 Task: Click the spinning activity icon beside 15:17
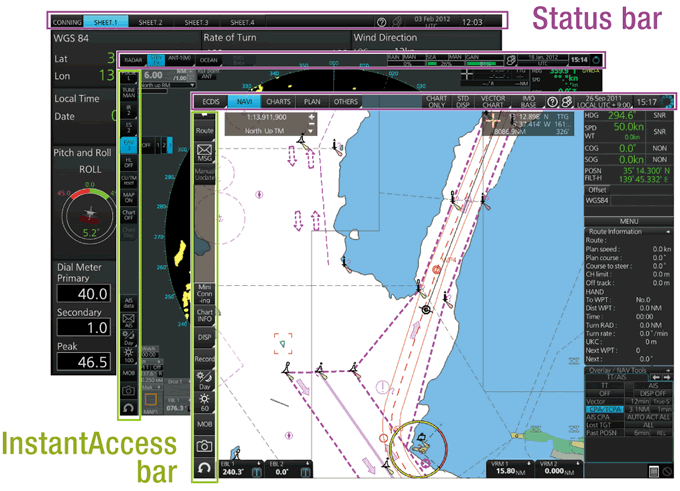coord(667,102)
